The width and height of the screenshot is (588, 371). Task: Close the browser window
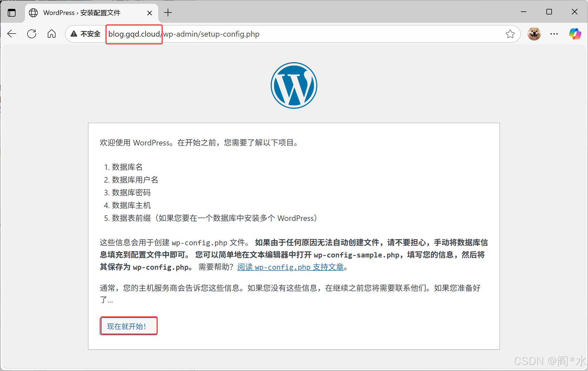tap(574, 12)
